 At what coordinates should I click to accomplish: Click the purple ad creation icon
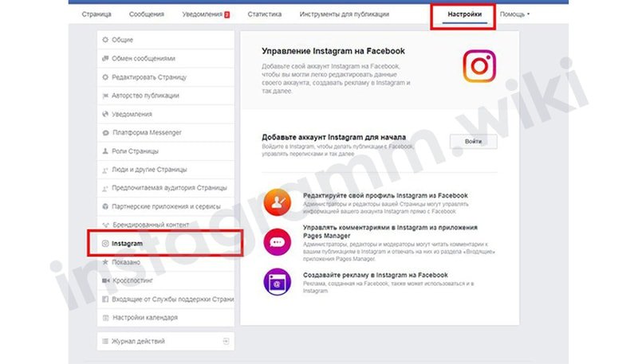[277, 281]
